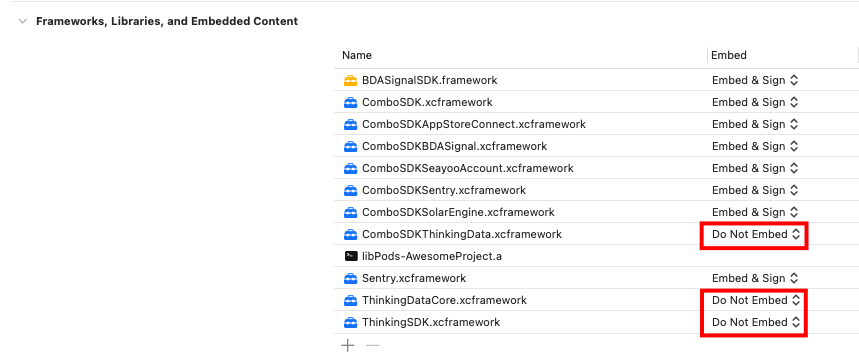859x361 pixels.
Task: Open Embed dropdown for ComboSDKSolarEngine.xcframework
Action: 755,212
